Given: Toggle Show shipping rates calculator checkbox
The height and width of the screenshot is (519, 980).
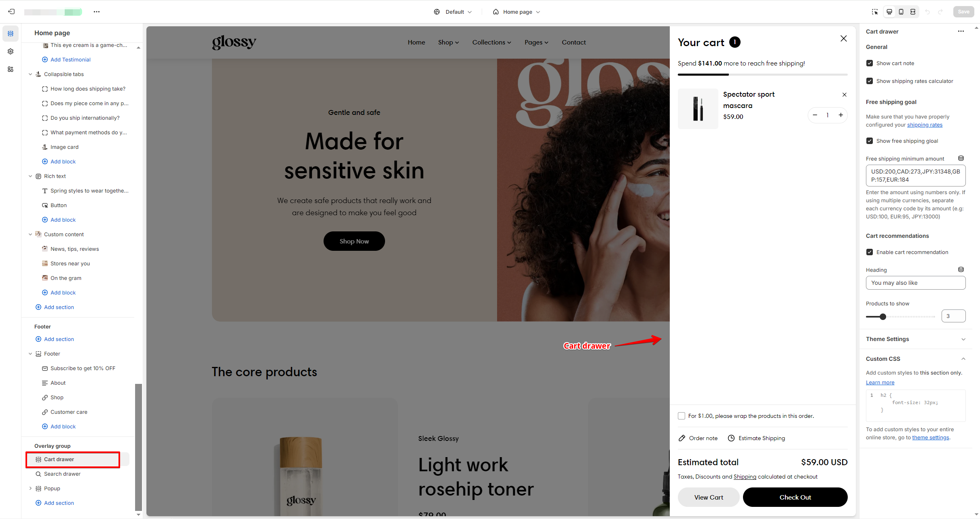Looking at the screenshot, I should pos(870,81).
